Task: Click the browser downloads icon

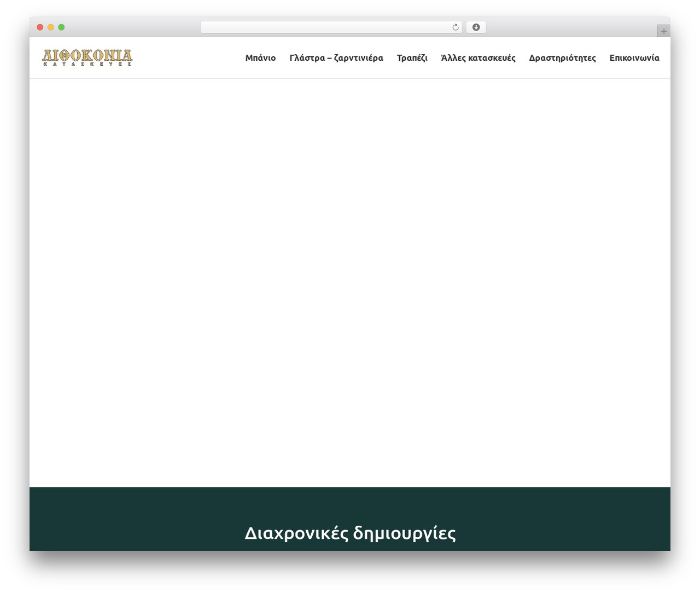Action: [476, 27]
